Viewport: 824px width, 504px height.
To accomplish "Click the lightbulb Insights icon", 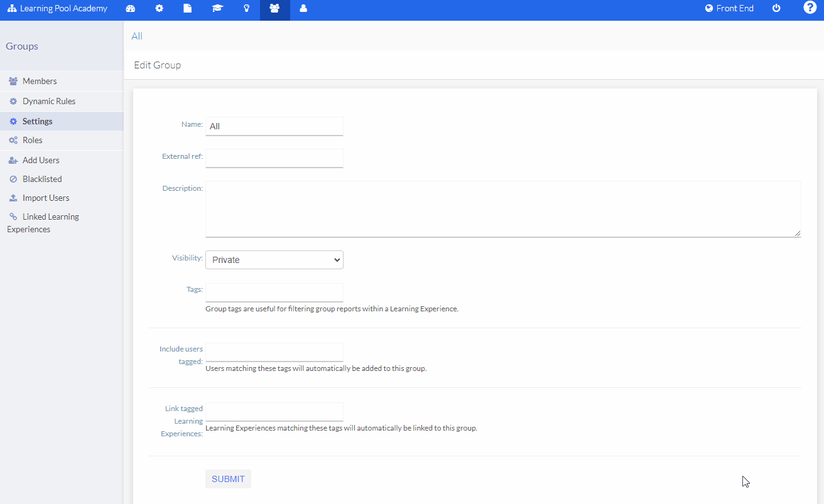I will click(246, 9).
